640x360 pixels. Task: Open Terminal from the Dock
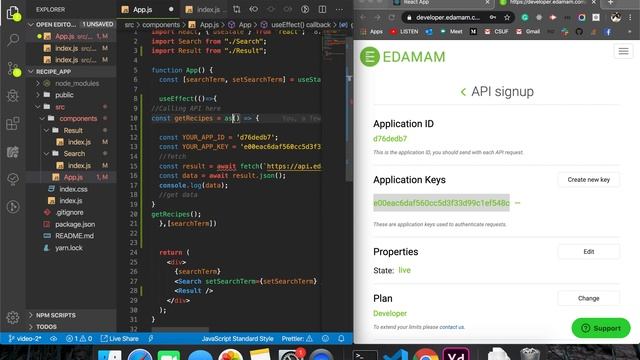click(x=365, y=354)
